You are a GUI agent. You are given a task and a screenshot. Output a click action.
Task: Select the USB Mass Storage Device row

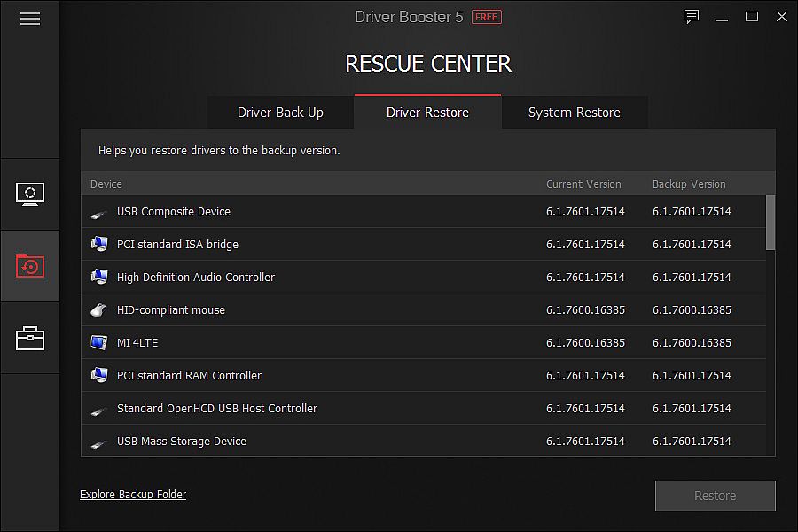point(424,441)
